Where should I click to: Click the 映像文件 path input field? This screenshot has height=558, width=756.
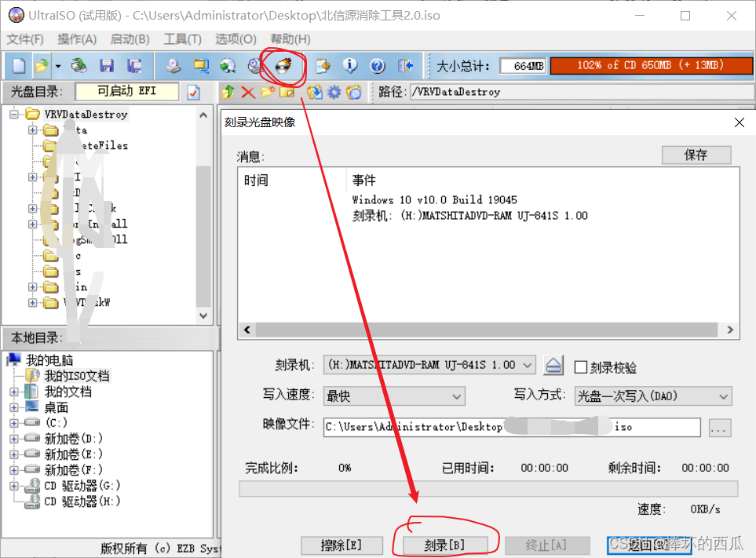[512, 428]
